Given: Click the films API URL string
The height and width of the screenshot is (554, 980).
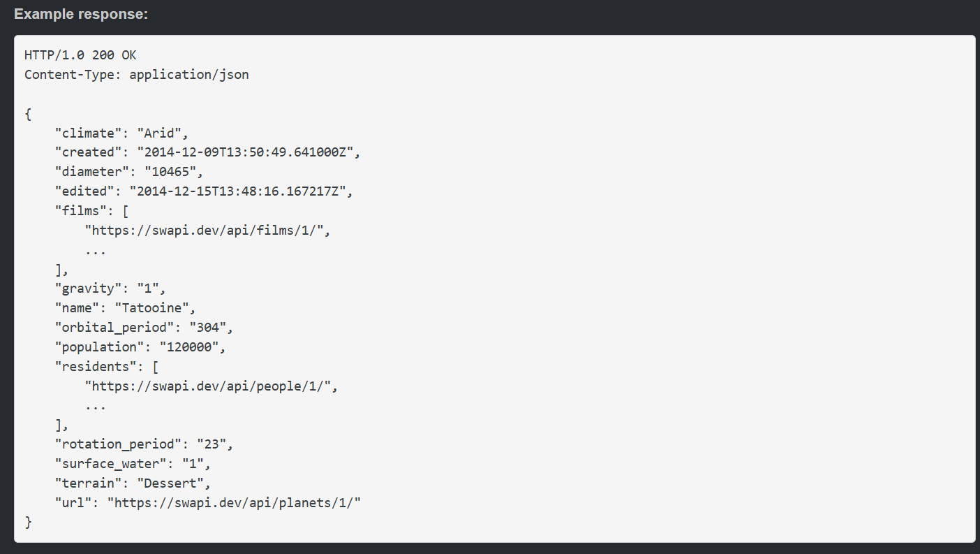Looking at the screenshot, I should [x=207, y=230].
